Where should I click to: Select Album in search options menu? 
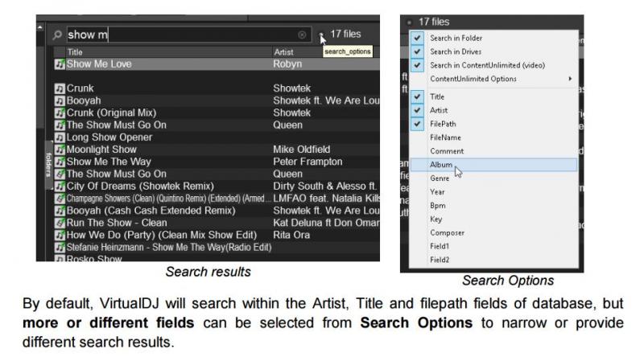[441, 165]
